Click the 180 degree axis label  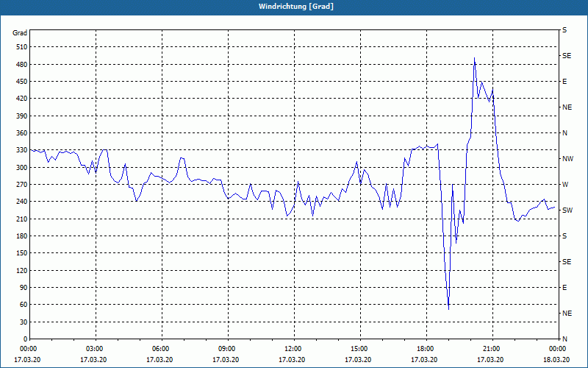pyautogui.click(x=22, y=236)
